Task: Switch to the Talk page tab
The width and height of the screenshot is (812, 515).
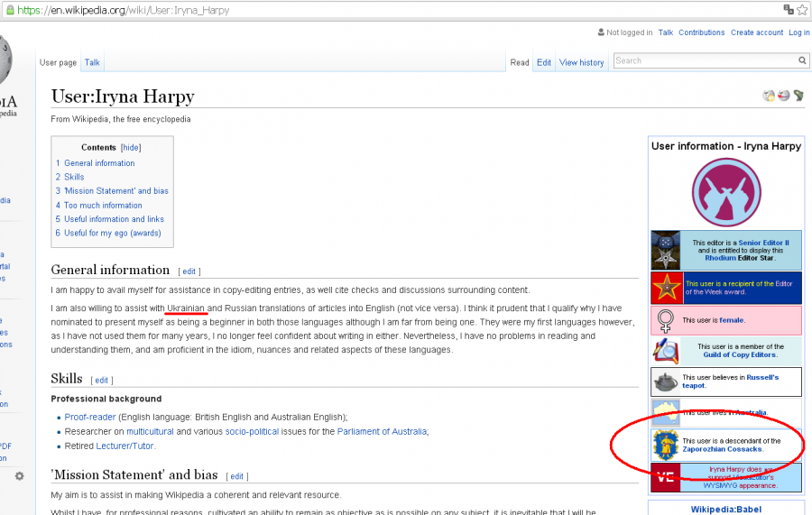Action: click(x=92, y=62)
